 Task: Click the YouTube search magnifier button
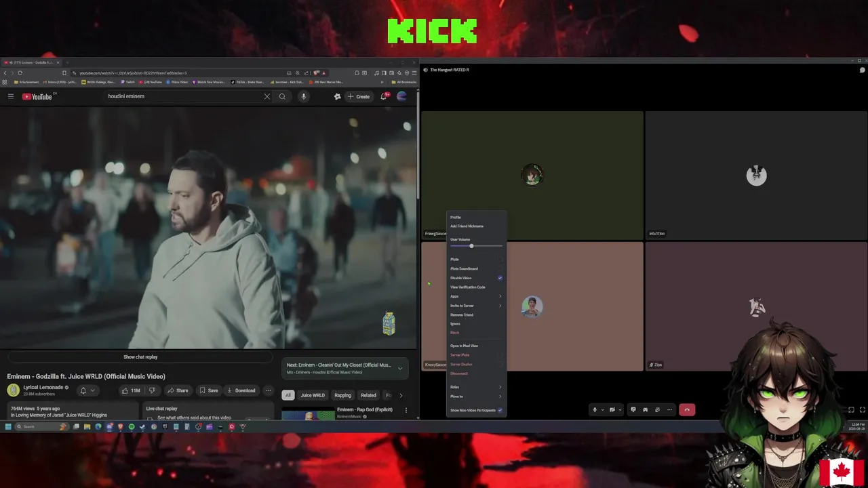click(x=282, y=96)
